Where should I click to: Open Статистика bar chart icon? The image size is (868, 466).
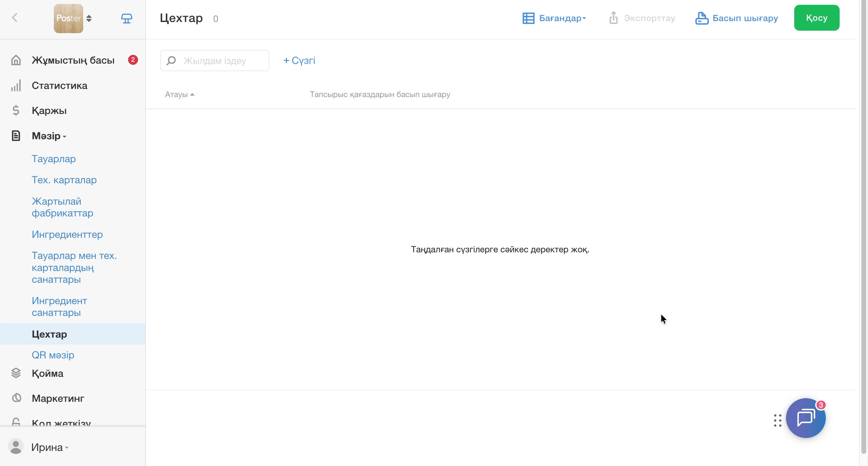(16, 86)
